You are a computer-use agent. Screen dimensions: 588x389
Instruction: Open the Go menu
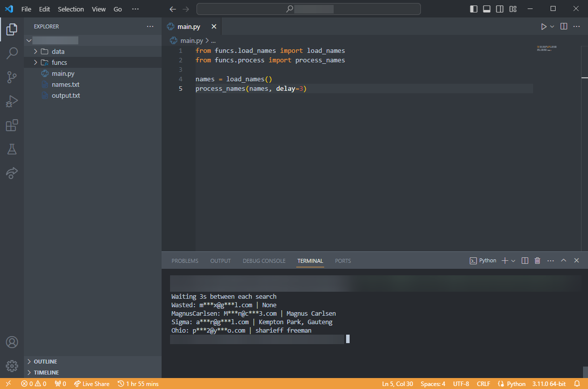[118, 9]
